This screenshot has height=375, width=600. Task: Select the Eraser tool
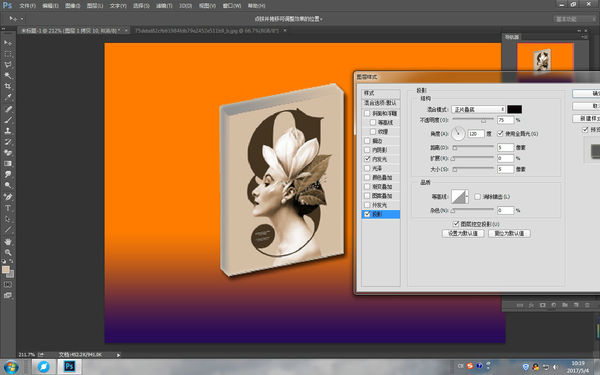pyautogui.click(x=8, y=152)
